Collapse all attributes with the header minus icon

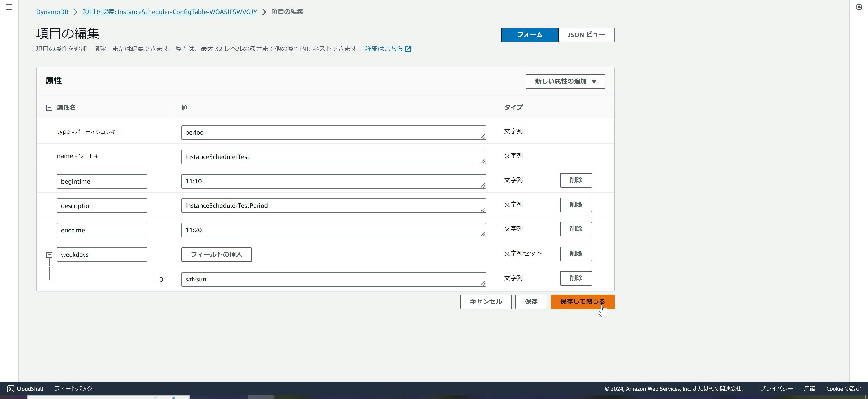tap(49, 108)
